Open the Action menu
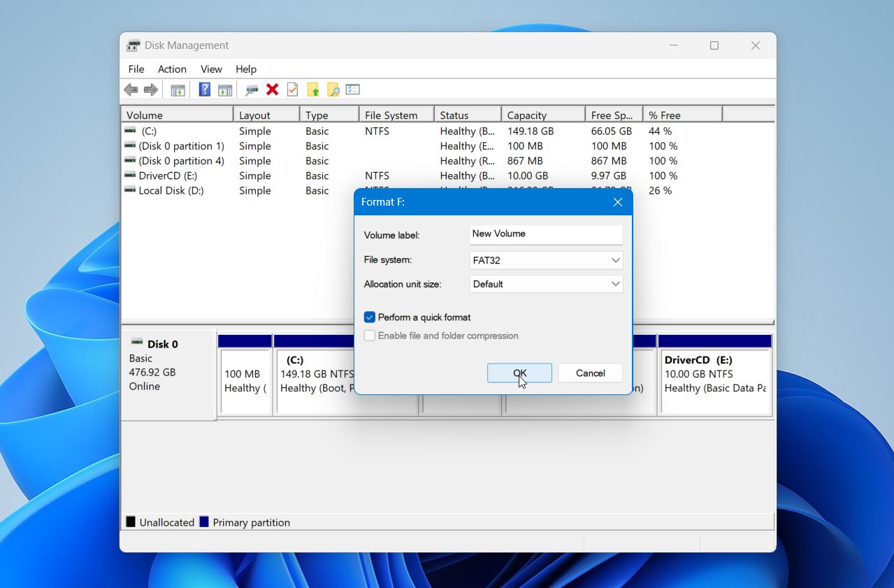Image resolution: width=894 pixels, height=588 pixels. pos(172,69)
